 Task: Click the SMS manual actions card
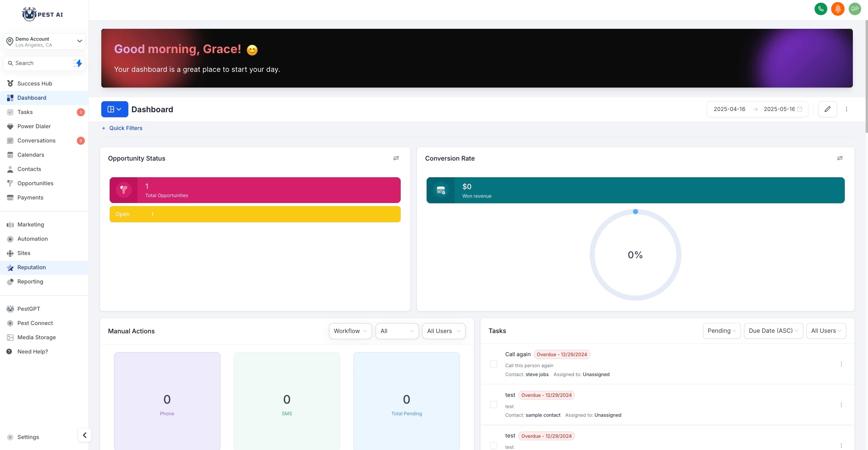tap(287, 401)
